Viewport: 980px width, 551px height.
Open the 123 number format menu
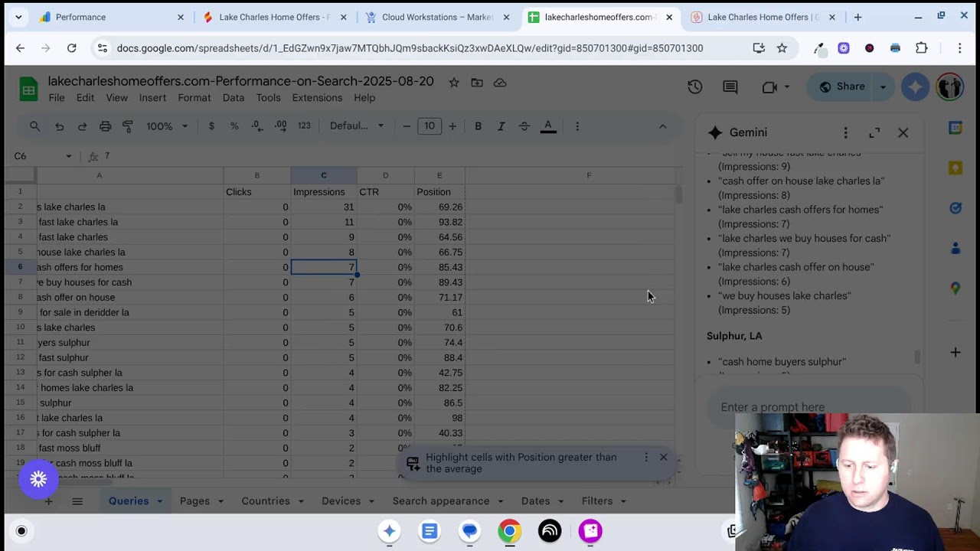pyautogui.click(x=304, y=126)
